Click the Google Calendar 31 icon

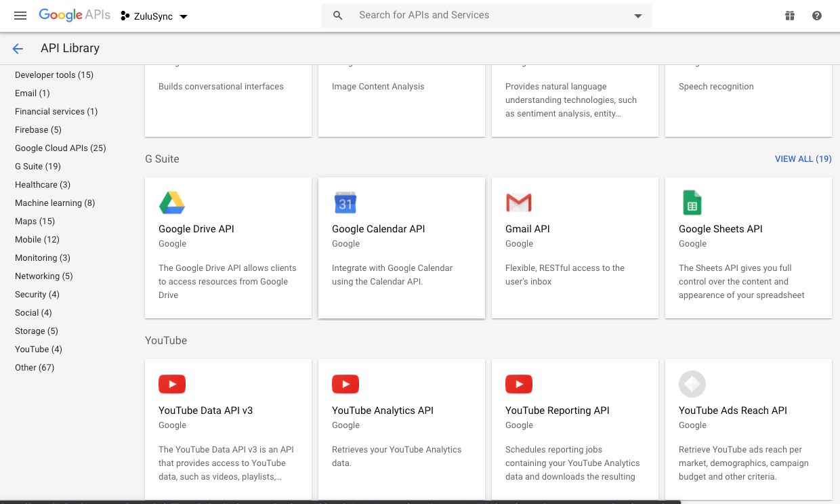point(345,203)
